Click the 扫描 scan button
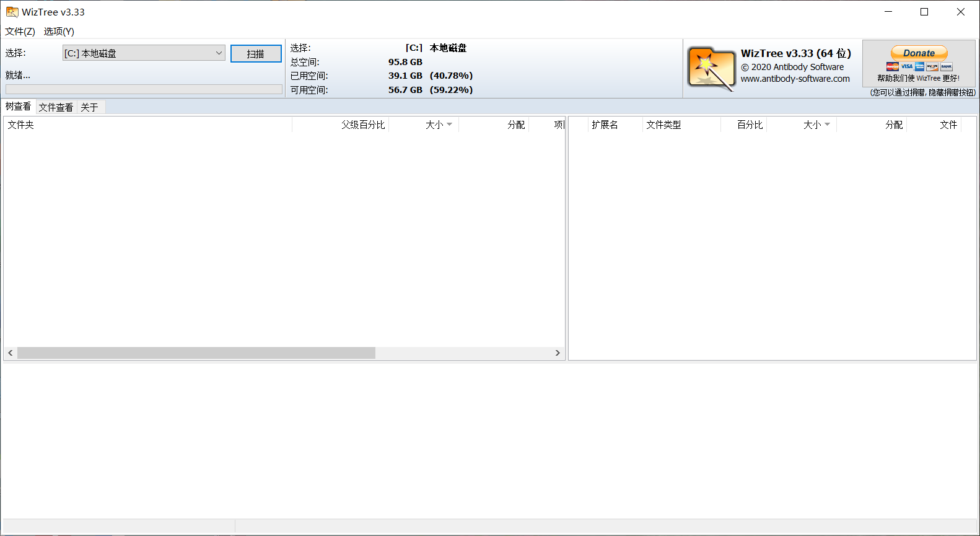The height and width of the screenshot is (536, 980). (256, 54)
